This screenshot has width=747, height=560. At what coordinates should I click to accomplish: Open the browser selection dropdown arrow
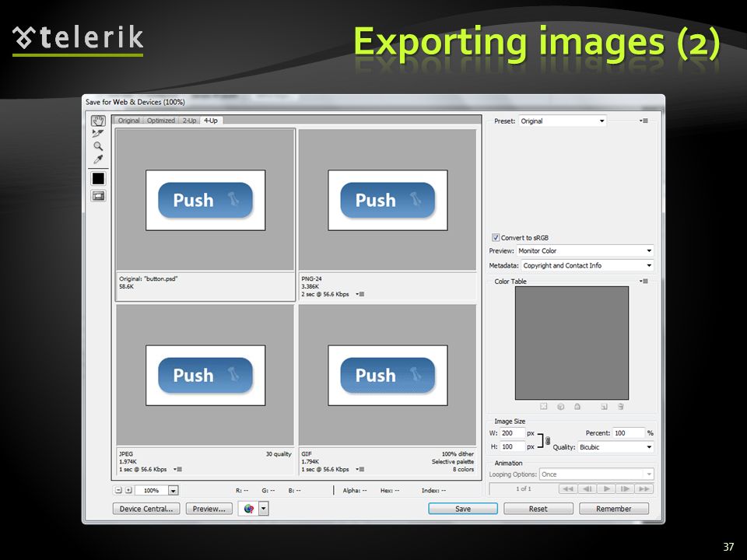(x=264, y=509)
